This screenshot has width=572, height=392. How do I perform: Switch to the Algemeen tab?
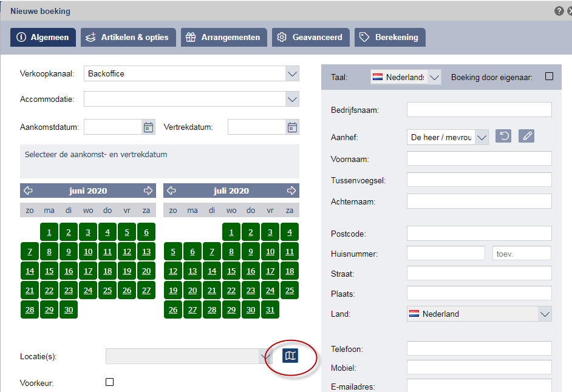tap(43, 37)
